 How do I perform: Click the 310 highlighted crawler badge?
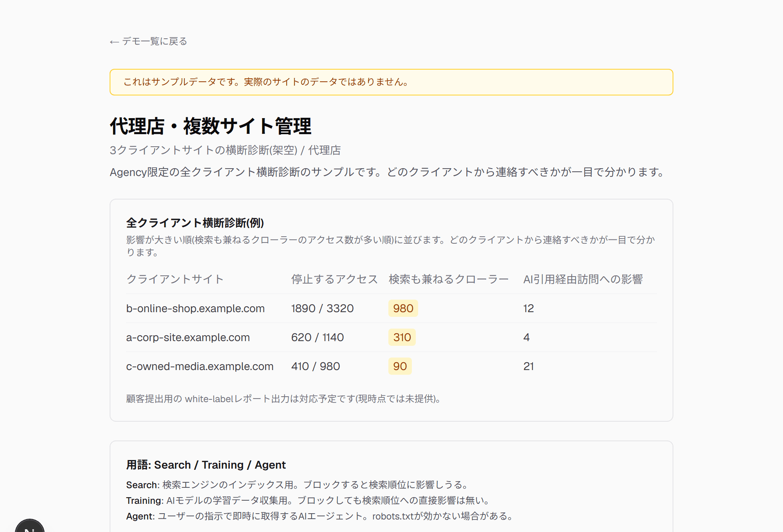pyautogui.click(x=402, y=337)
